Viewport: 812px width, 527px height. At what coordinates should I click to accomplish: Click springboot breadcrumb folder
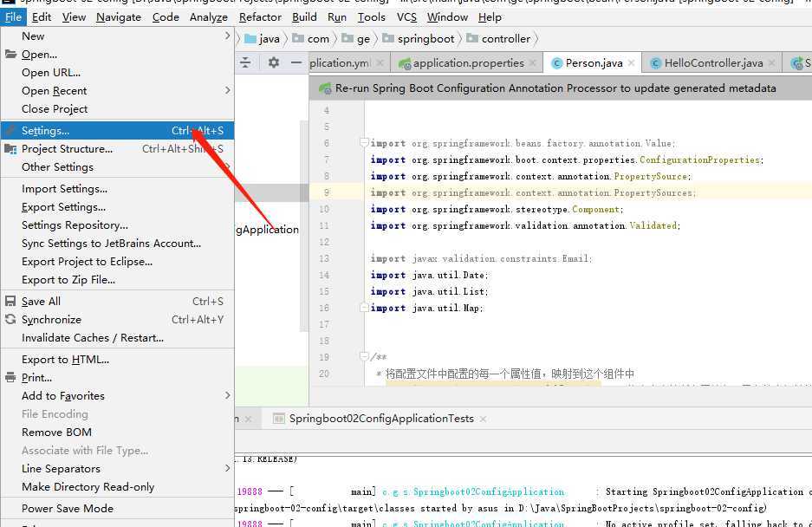(x=419, y=39)
